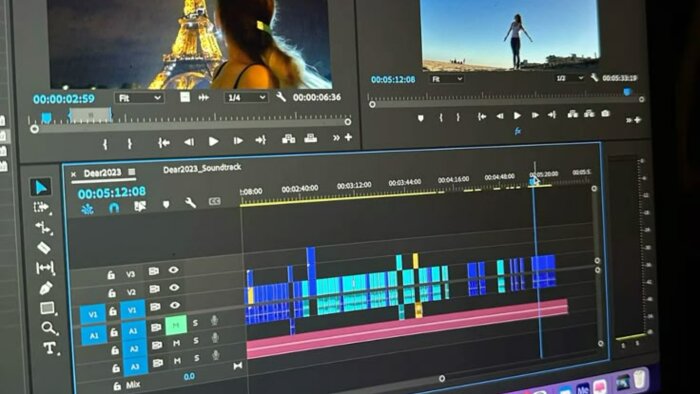The image size is (700, 394).
Task: Activate the Razor tool
Action: point(44,248)
